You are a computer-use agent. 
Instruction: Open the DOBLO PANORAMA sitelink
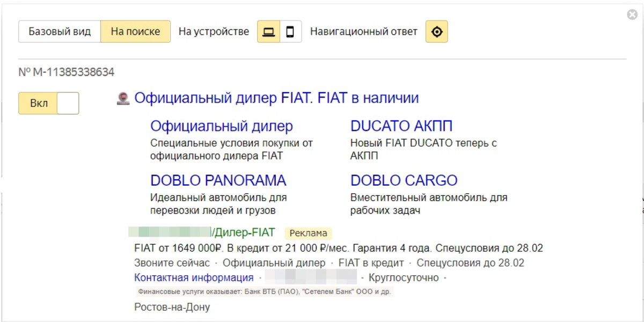click(x=218, y=180)
